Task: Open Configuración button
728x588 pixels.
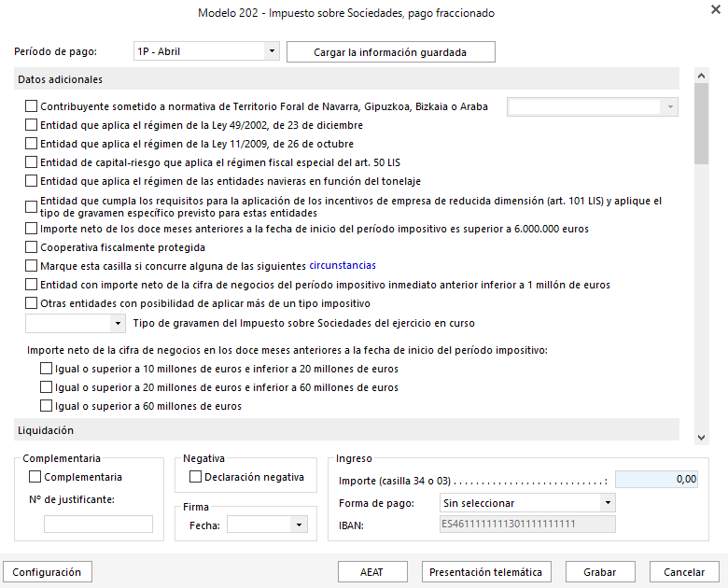Action: (48, 572)
